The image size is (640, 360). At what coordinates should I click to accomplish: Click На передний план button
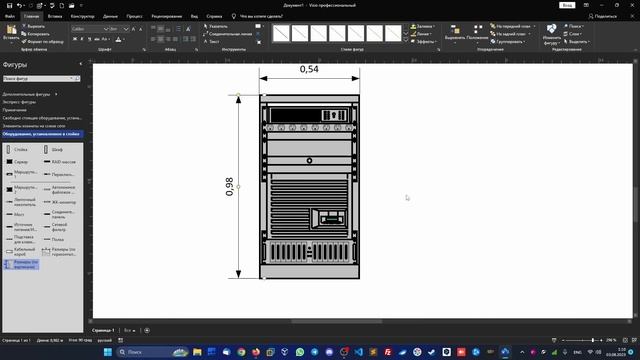pyautogui.click(x=513, y=26)
